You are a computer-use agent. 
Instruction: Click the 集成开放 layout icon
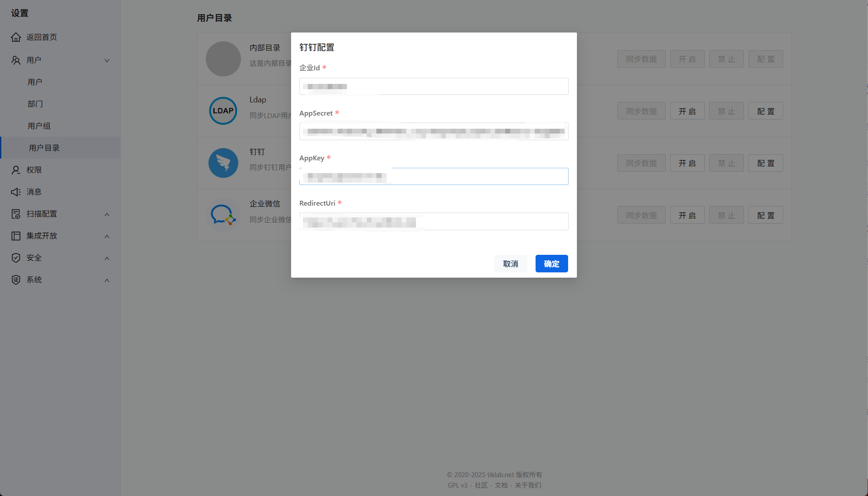point(16,236)
